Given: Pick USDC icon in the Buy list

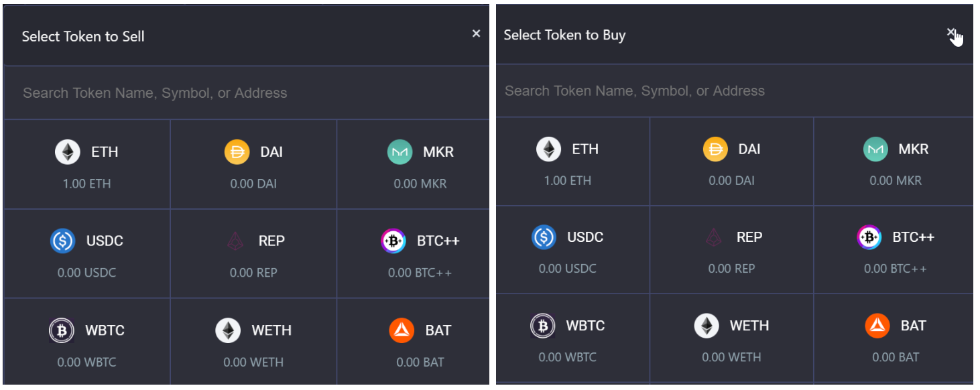Looking at the screenshot, I should 544,237.
